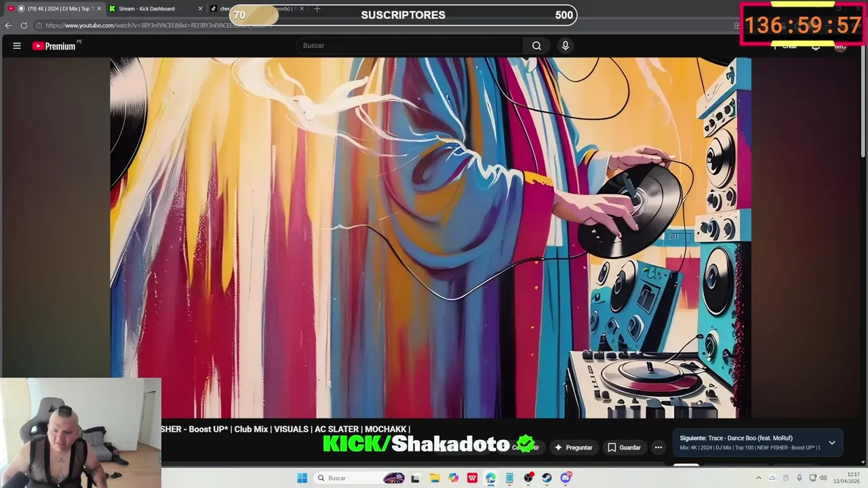
Task: Close the Kick Dashboard tab
Action: 200,9
